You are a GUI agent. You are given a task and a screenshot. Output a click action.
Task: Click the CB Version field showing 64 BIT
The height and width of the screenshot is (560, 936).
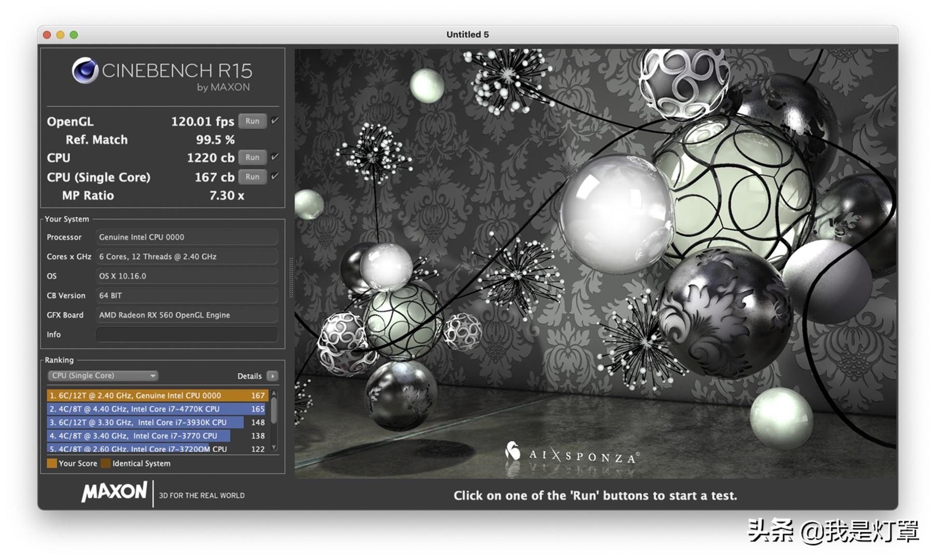pos(187,296)
